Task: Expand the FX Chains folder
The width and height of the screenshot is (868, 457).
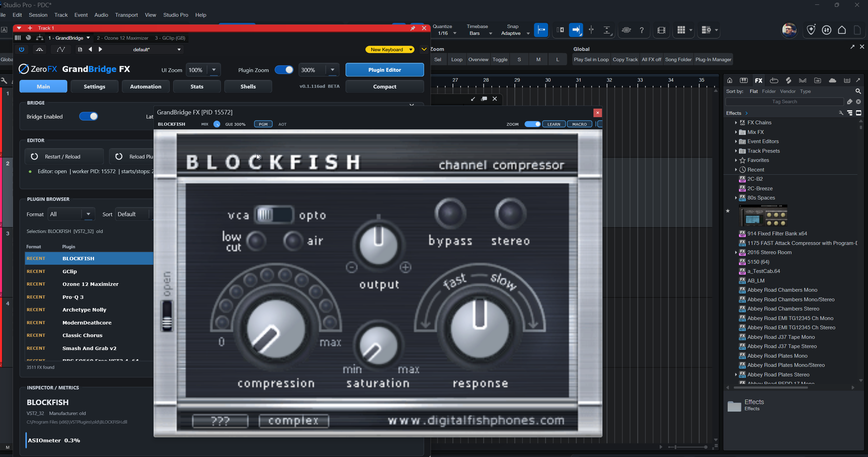Action: click(736, 123)
